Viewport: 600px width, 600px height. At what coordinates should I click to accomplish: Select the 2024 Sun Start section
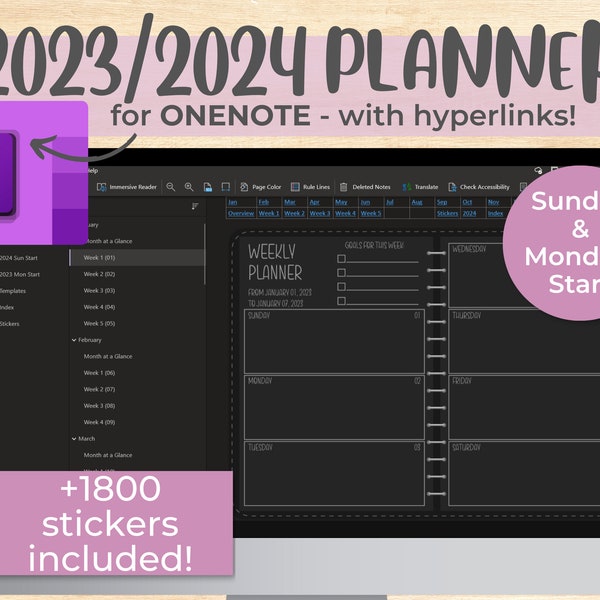(19, 258)
